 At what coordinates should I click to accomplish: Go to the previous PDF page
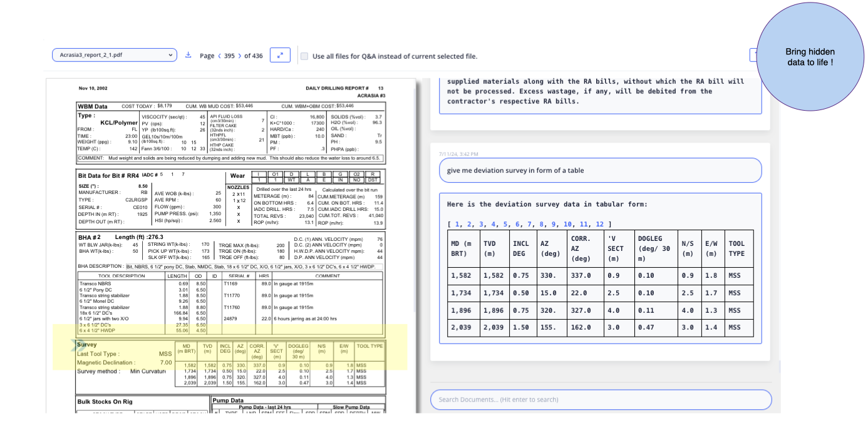[x=219, y=56]
